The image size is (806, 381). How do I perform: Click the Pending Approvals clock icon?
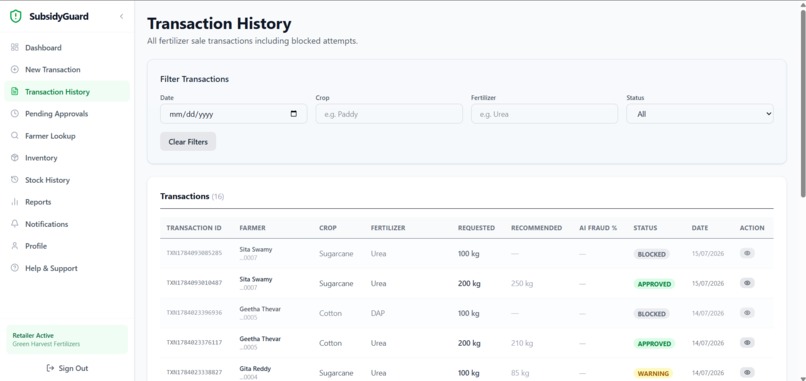pos(14,114)
